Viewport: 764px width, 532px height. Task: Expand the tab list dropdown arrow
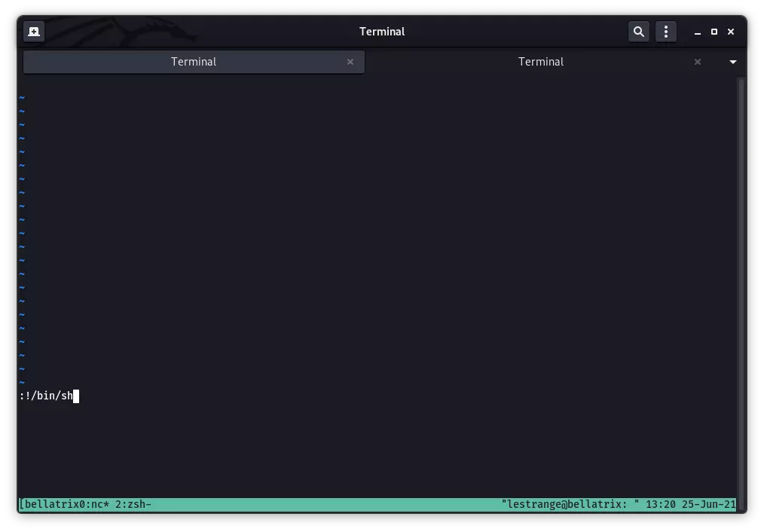(733, 62)
